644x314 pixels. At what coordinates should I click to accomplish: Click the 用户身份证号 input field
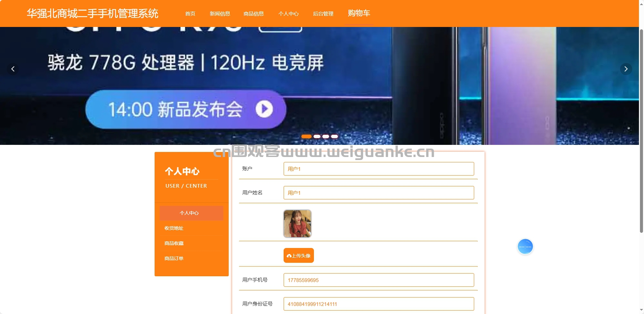[379, 304]
